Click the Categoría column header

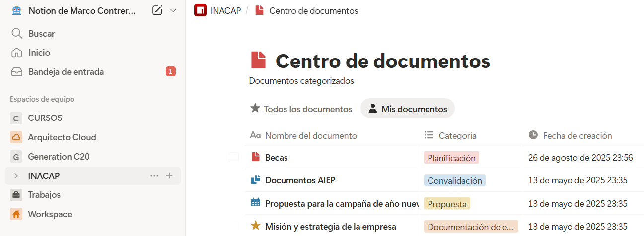coord(457,135)
